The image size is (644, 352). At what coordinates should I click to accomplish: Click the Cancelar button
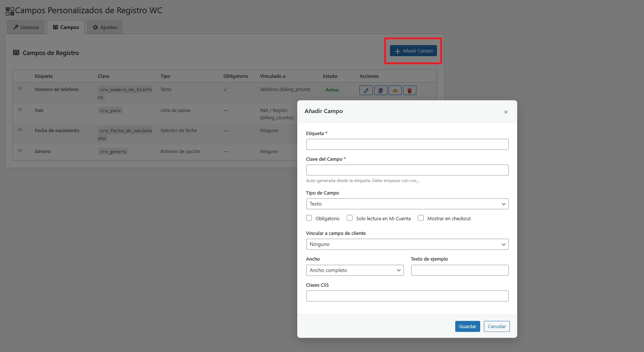pos(496,326)
